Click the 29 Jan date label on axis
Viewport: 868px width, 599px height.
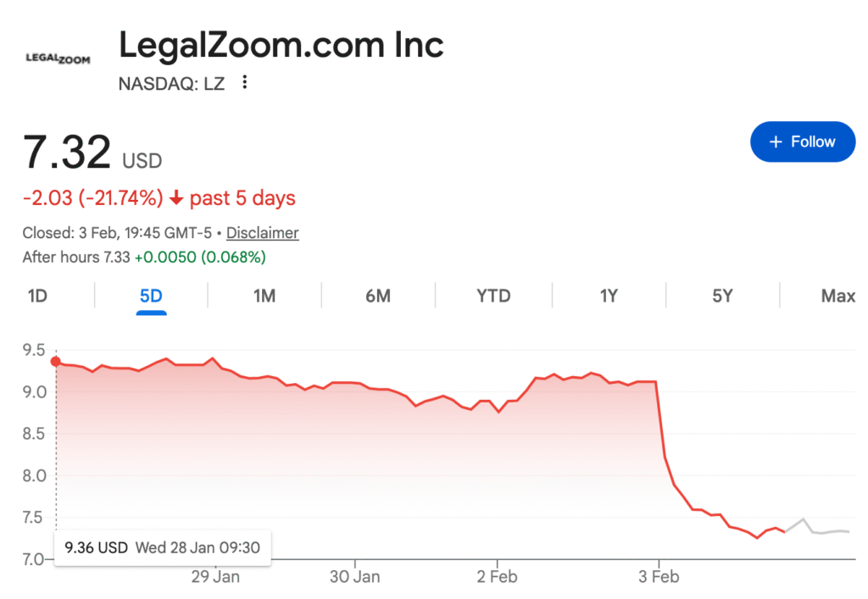coord(215,577)
